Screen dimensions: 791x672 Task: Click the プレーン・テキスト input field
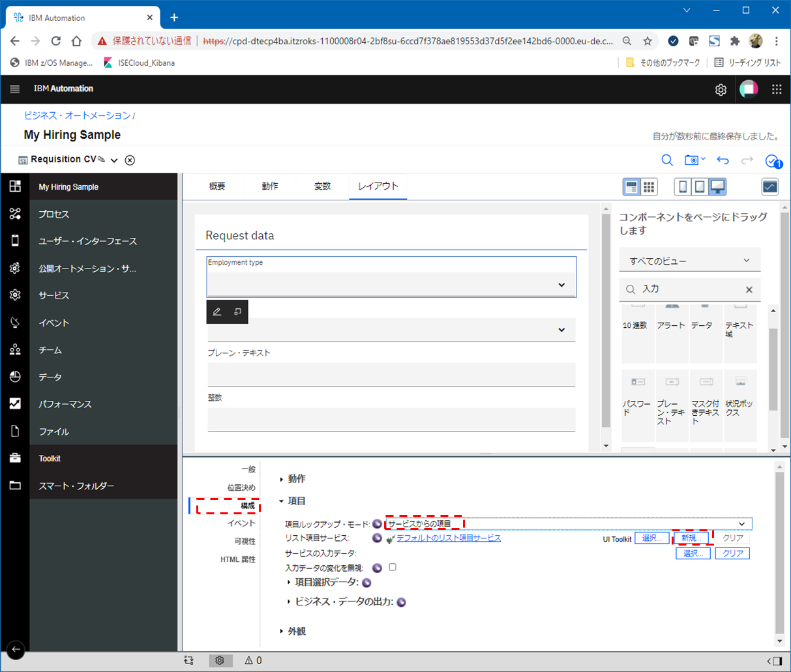tap(391, 375)
